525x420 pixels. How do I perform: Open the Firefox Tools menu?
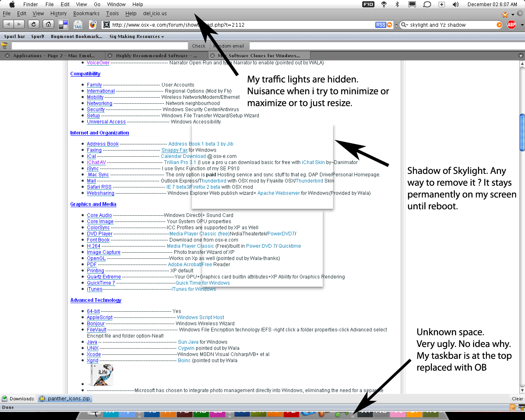coord(112,14)
